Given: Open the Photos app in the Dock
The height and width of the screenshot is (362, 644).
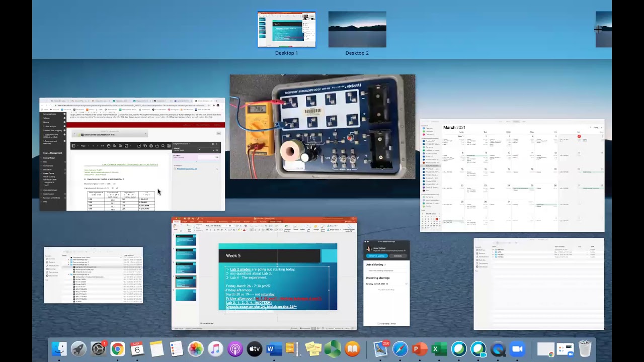Looking at the screenshot, I should (196, 349).
